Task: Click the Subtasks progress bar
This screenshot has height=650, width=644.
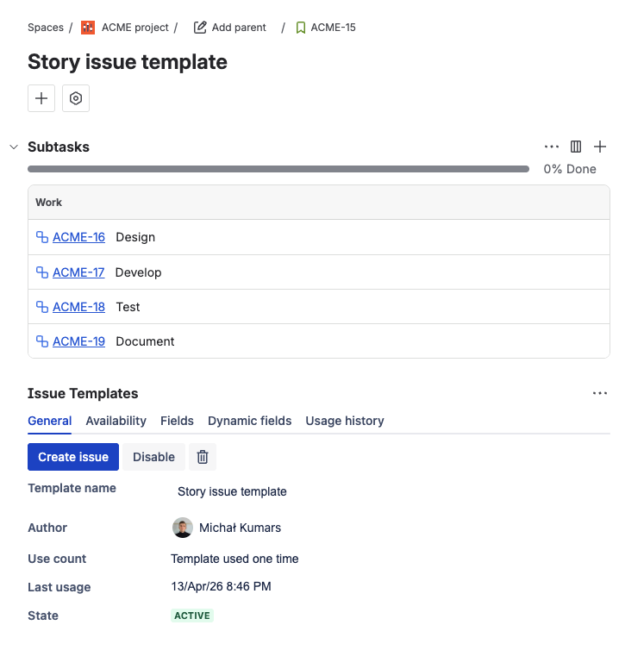Action: click(x=278, y=169)
